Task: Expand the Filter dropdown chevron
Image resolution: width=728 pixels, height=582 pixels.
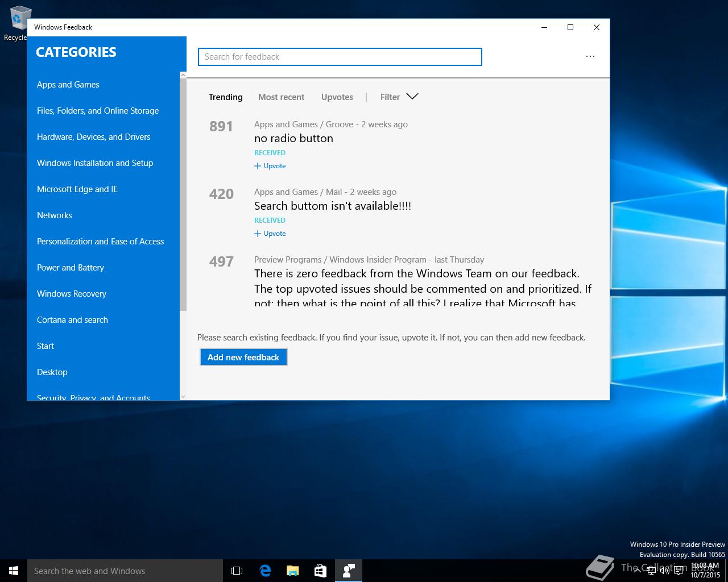Action: coord(412,97)
